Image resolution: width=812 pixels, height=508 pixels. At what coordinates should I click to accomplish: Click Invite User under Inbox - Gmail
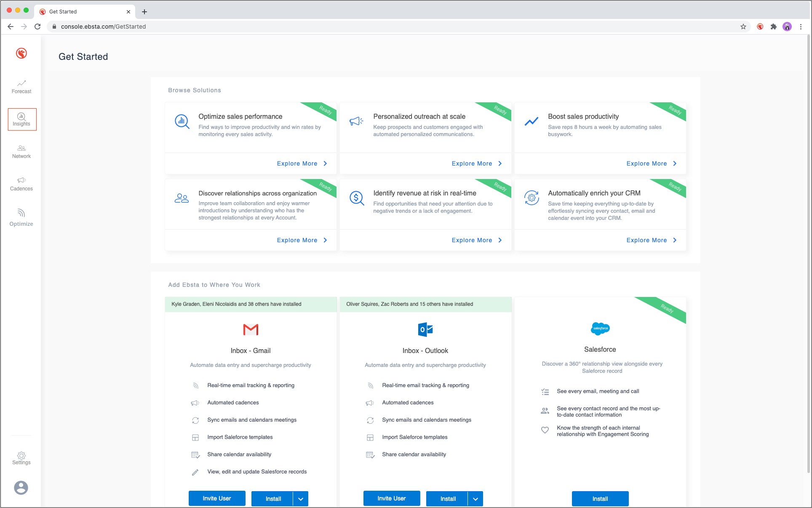click(216, 498)
